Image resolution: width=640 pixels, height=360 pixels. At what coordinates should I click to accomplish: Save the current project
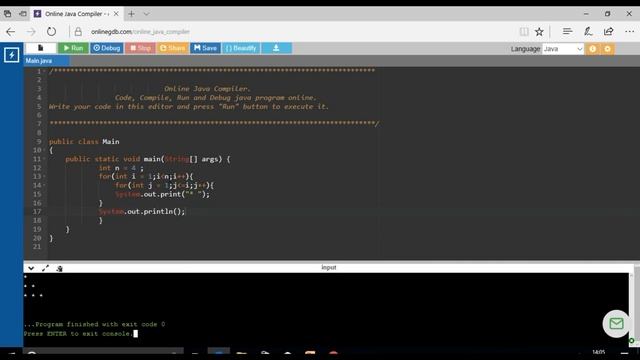coord(205,48)
